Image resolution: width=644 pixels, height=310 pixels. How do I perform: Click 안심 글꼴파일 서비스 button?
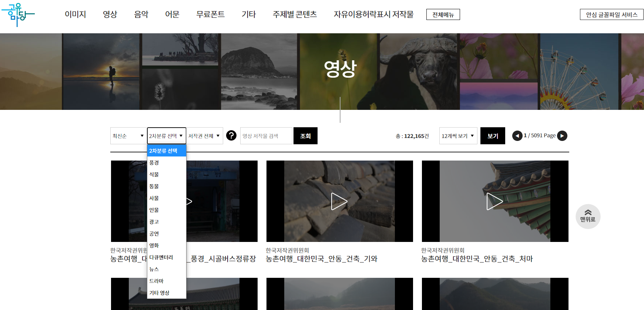pos(611,14)
